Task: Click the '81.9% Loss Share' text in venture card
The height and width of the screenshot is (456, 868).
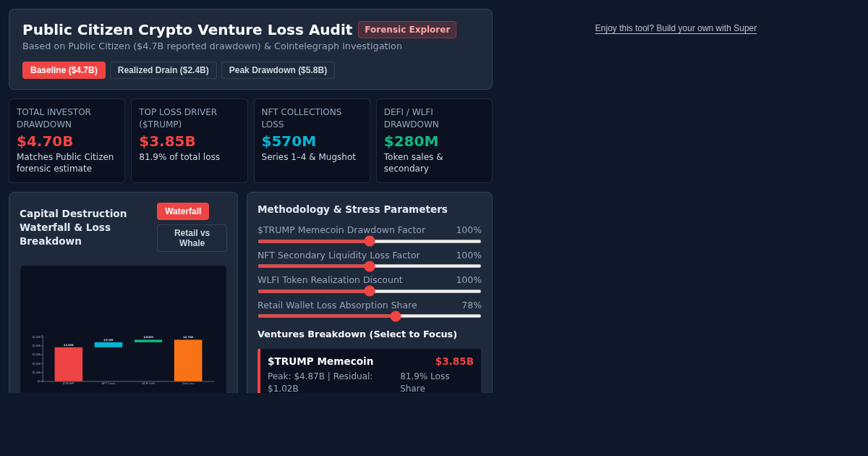Action: pyautogui.click(x=425, y=382)
